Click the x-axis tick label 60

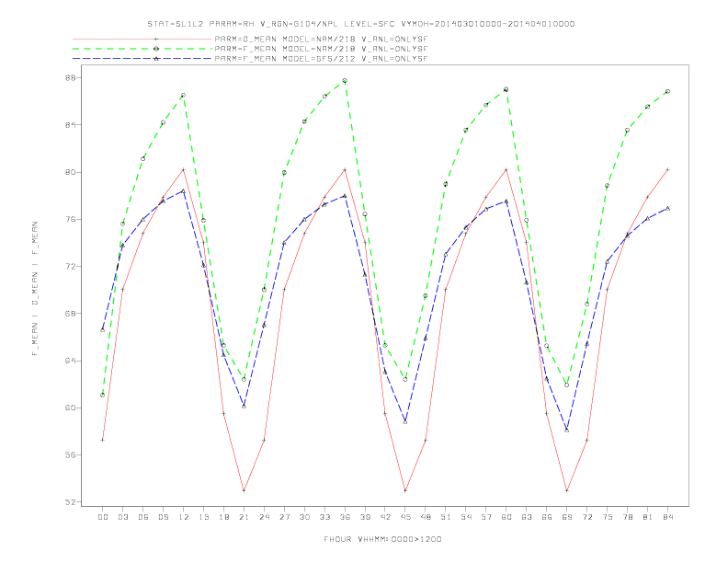click(x=506, y=517)
